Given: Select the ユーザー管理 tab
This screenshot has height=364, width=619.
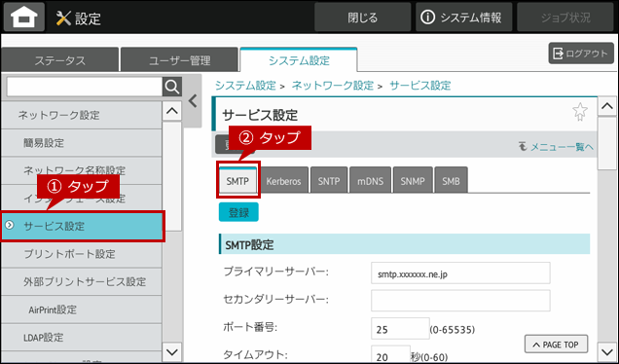Looking at the screenshot, I should (x=179, y=60).
